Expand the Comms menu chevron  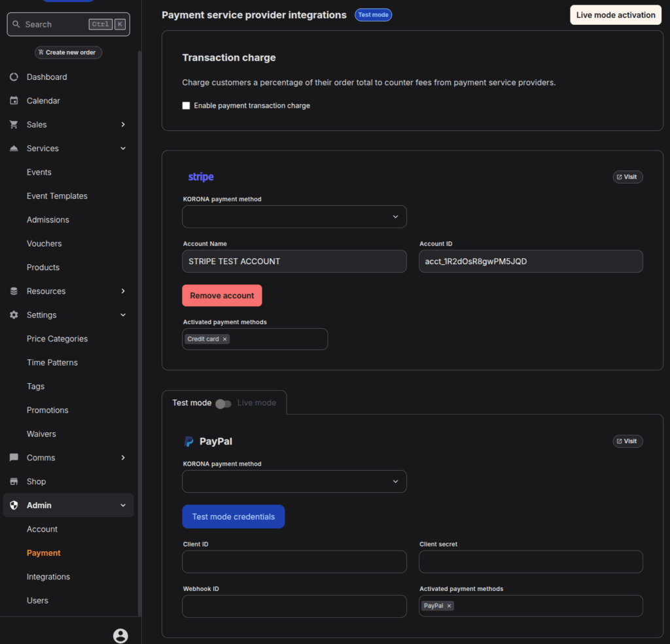[123, 458]
